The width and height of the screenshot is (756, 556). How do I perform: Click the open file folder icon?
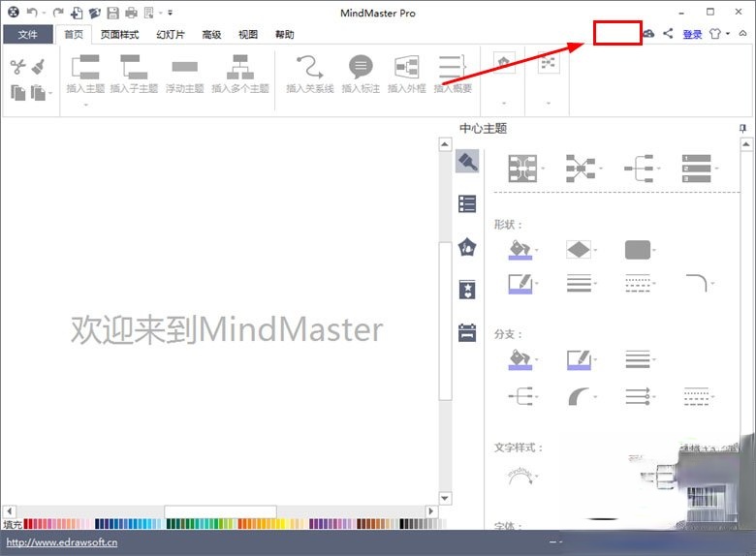pyautogui.click(x=95, y=13)
